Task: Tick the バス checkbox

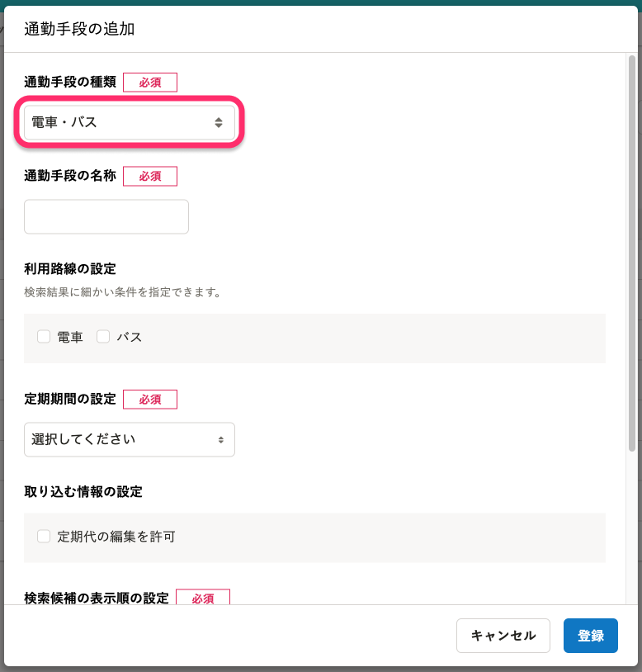Action: pos(103,337)
